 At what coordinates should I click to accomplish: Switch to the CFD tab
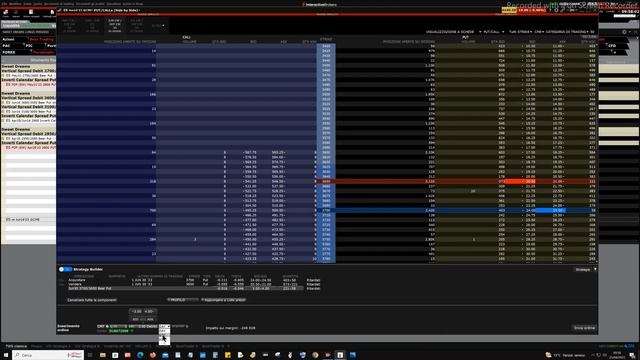tap(612, 46)
